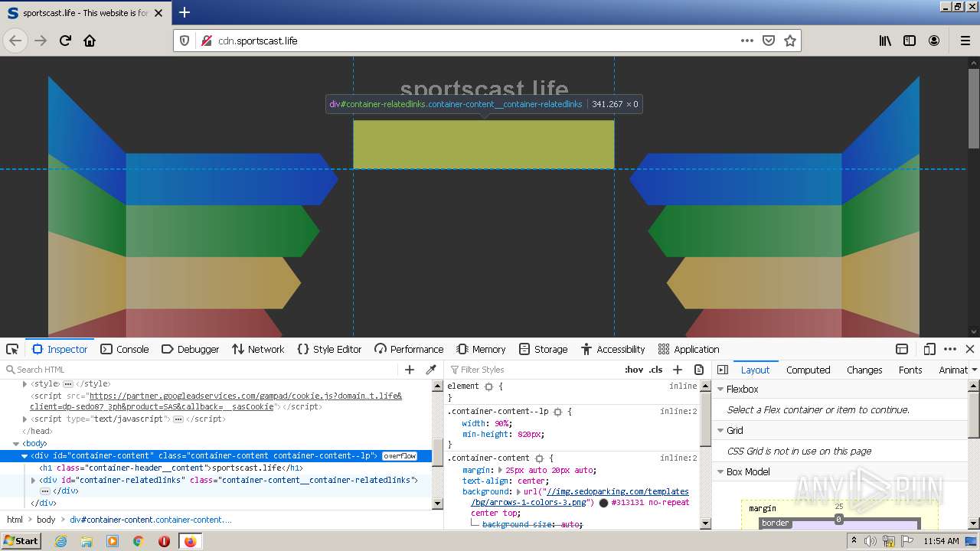Toggle the three-pane inspector mode
The image size is (980, 551).
pos(723,370)
